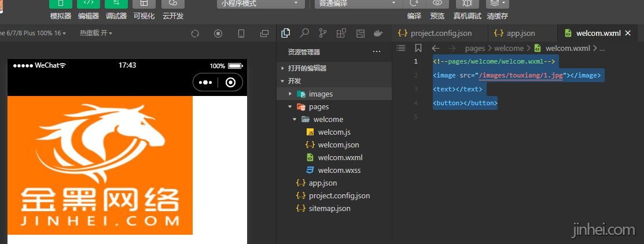Start 真机调试 remote debugging
This screenshot has height=244, width=644.
[x=468, y=3]
